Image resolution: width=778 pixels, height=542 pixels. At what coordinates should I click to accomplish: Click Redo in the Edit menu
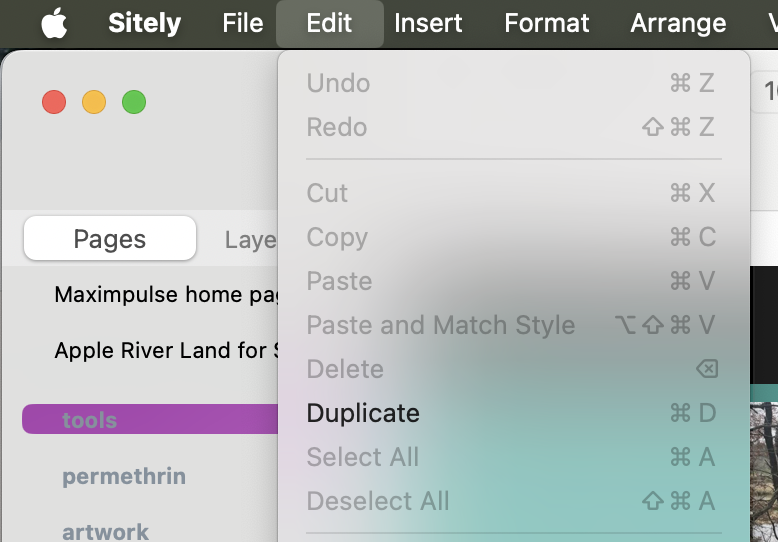[x=337, y=127]
